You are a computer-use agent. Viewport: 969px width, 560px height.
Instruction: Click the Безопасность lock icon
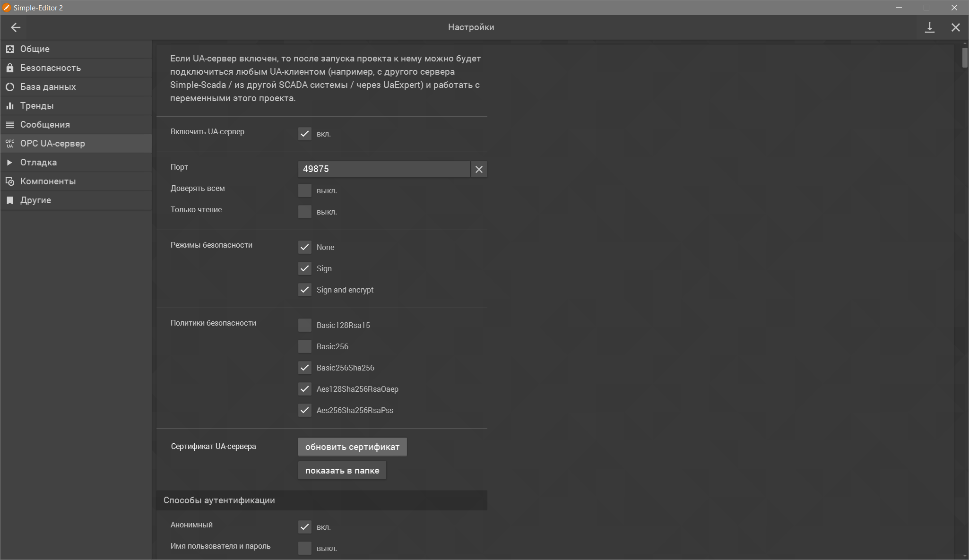pyautogui.click(x=10, y=68)
